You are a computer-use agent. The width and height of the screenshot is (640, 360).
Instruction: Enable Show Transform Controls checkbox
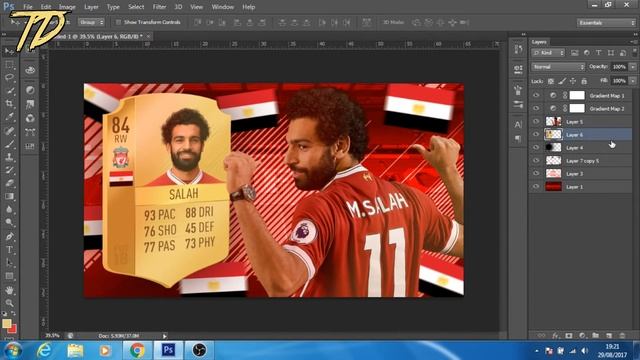118,22
